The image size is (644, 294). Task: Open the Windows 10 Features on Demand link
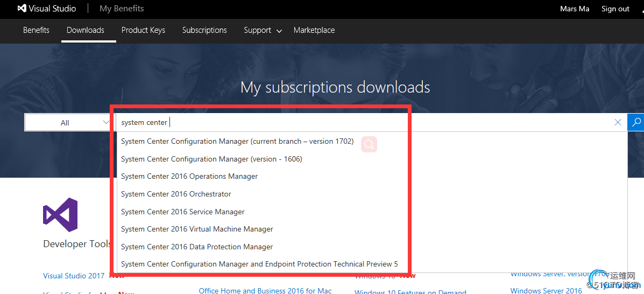(x=411, y=292)
